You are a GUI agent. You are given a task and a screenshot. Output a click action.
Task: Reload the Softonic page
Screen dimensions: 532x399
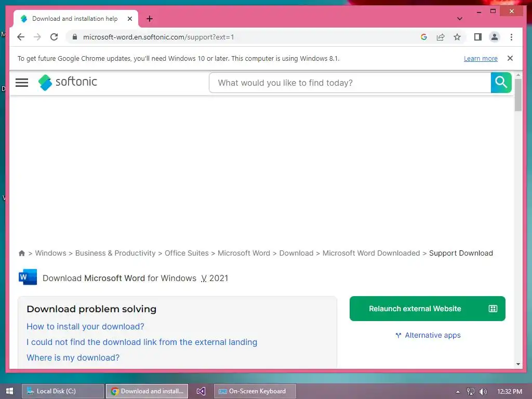pos(54,37)
